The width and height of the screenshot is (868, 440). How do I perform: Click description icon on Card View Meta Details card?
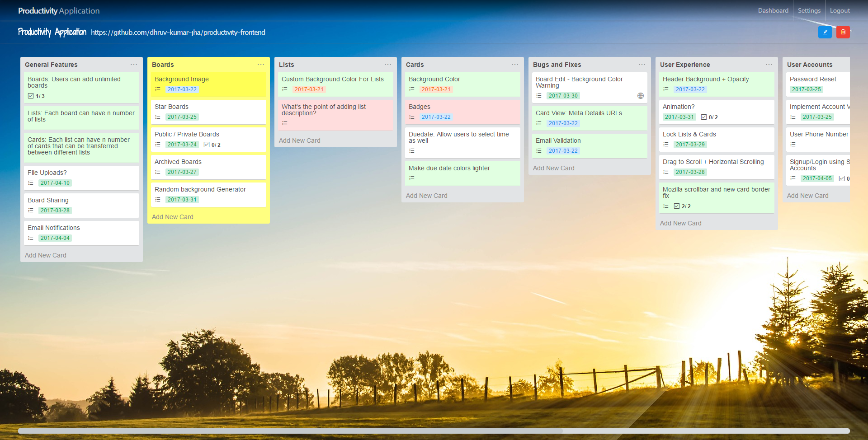coord(539,123)
